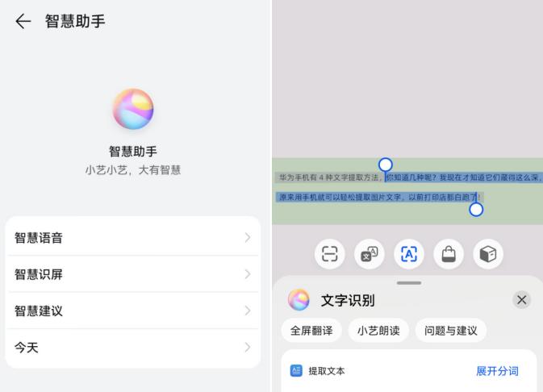
Task: Tap the 问题与建议 chip
Action: coord(450,331)
